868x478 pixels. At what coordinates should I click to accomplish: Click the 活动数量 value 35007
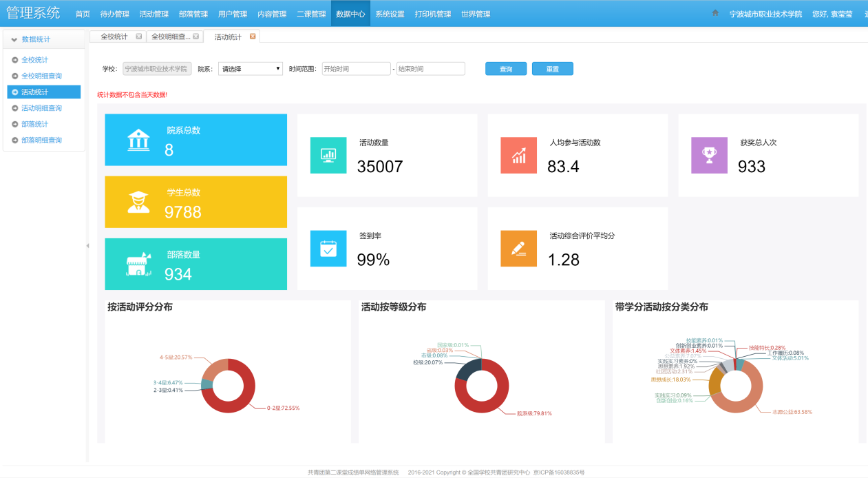380,167
